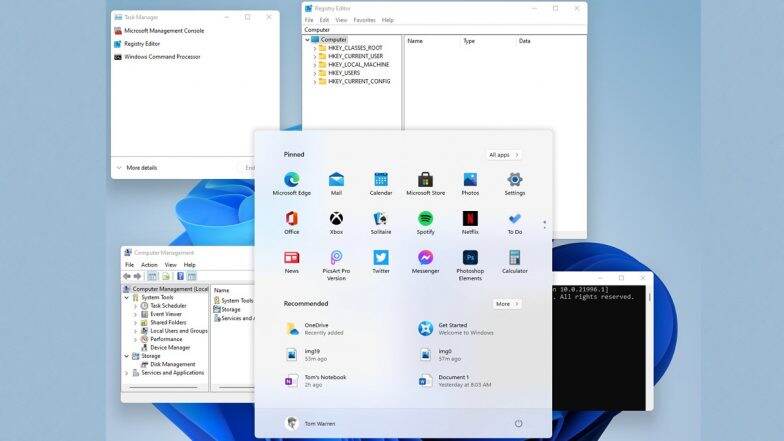Open File menu in Computer Management
The width and height of the screenshot is (784, 441).
130,264
